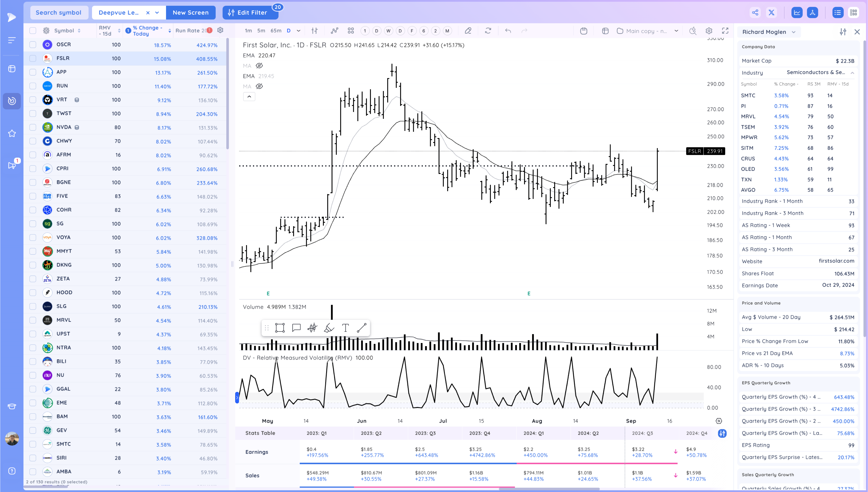Viewport: 868px width, 492px height.
Task: Click the Search symbol field
Action: (59, 13)
